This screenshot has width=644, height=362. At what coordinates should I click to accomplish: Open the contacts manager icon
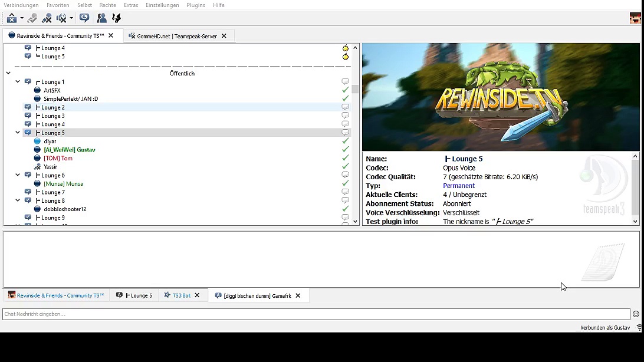[x=102, y=18]
